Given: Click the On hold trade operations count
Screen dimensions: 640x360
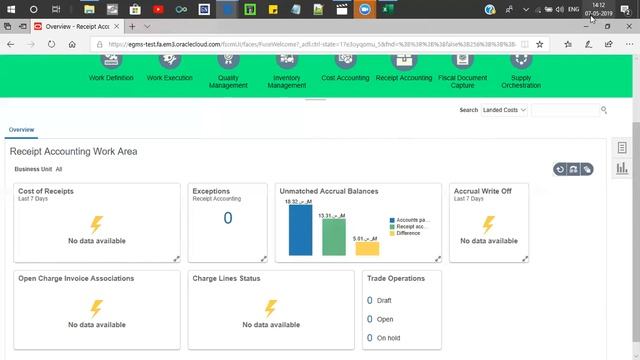Looking at the screenshot, I should tap(369, 338).
